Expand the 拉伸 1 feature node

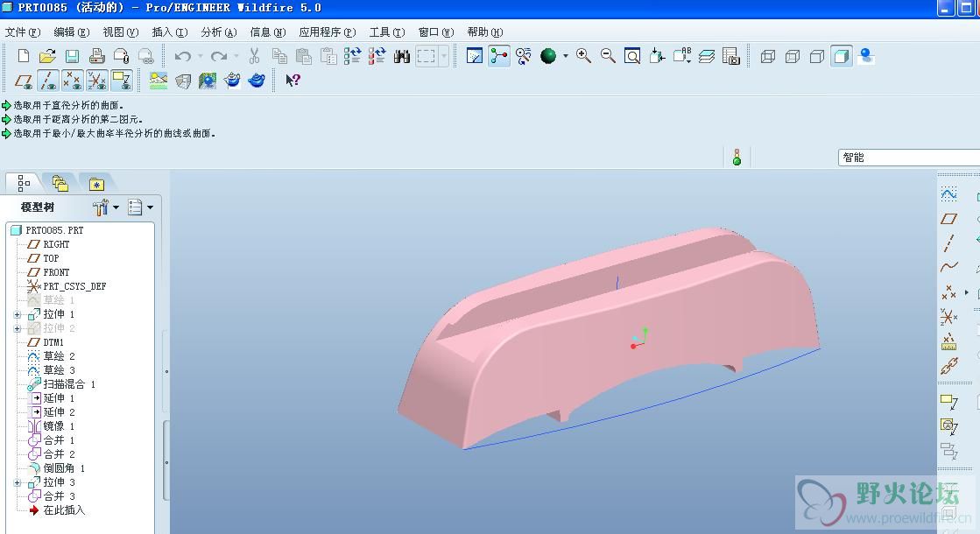click(18, 314)
